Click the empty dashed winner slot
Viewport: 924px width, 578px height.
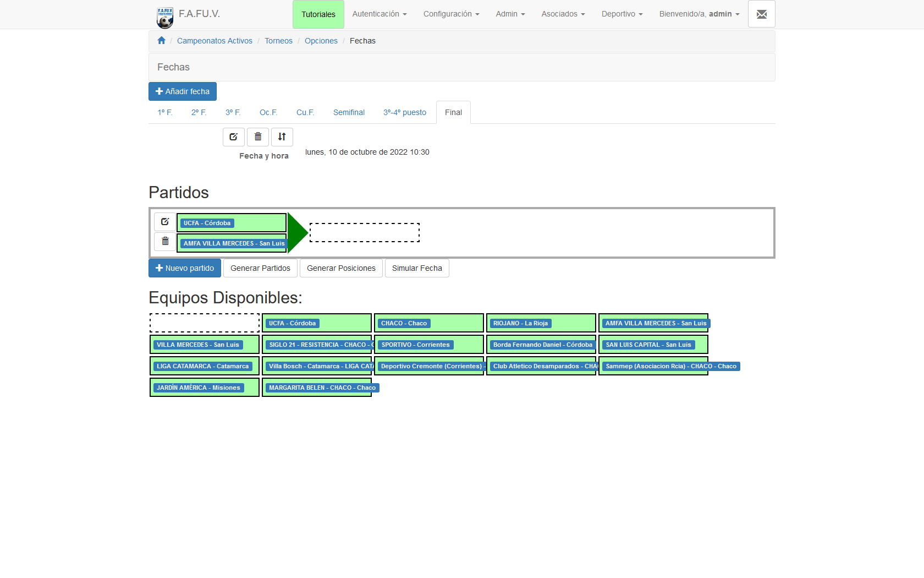coord(364,233)
